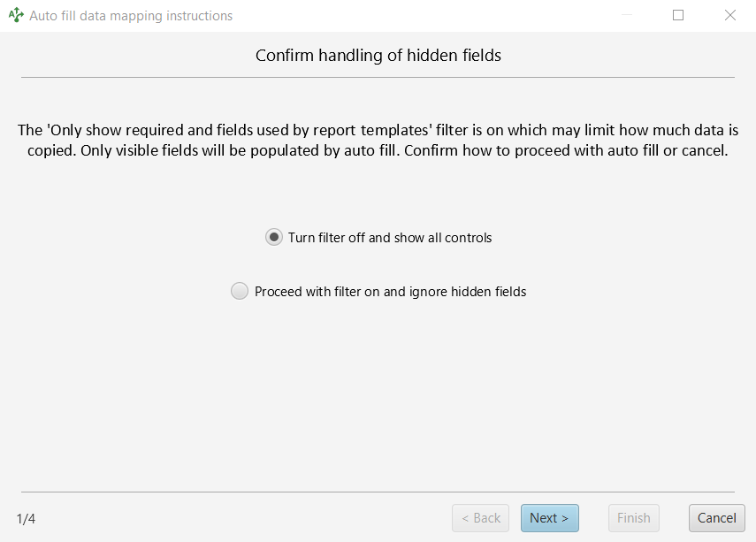The image size is (756, 542).
Task: Maximize the Auto fill dialog window
Action: (x=678, y=15)
